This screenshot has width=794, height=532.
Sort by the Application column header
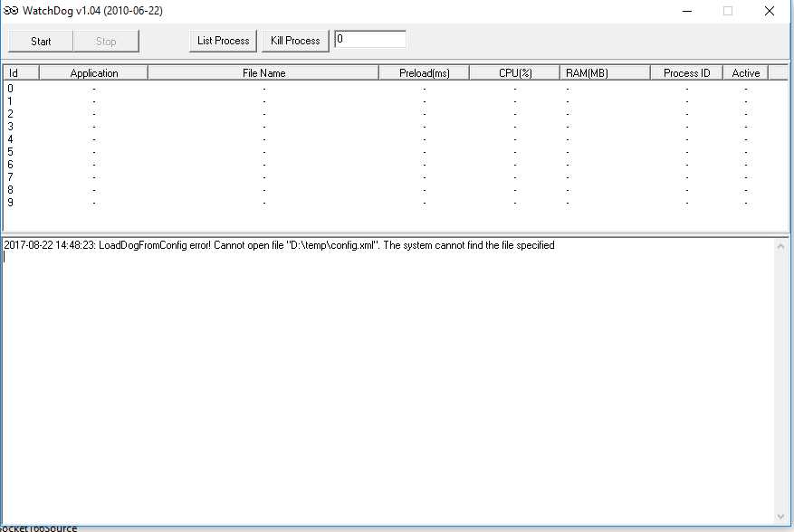[93, 73]
